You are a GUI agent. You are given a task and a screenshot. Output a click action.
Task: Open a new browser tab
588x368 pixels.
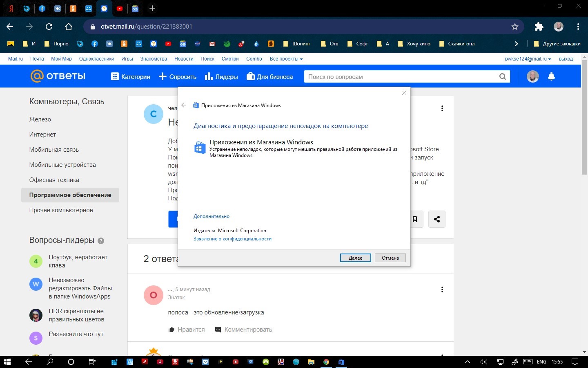pos(152,8)
